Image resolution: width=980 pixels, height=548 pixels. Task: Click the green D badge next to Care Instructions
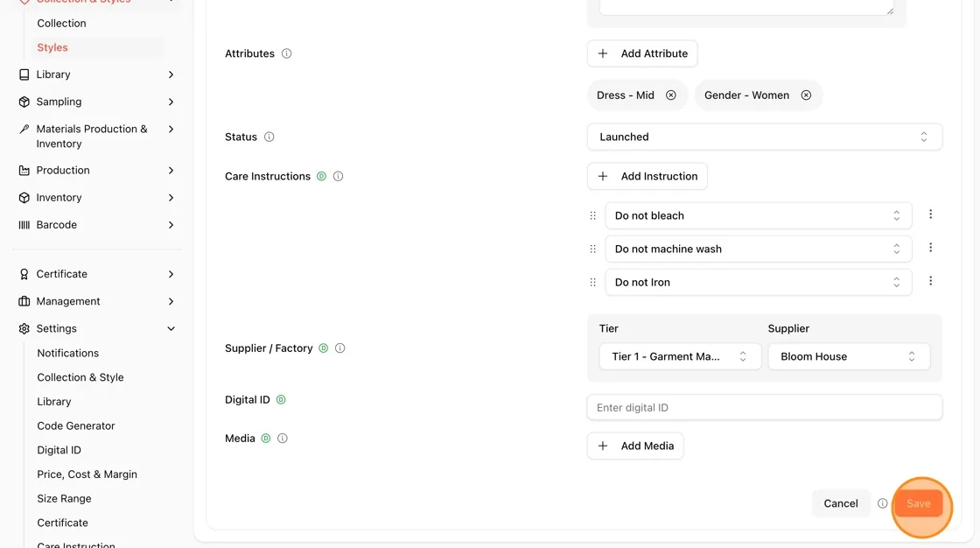(x=321, y=177)
